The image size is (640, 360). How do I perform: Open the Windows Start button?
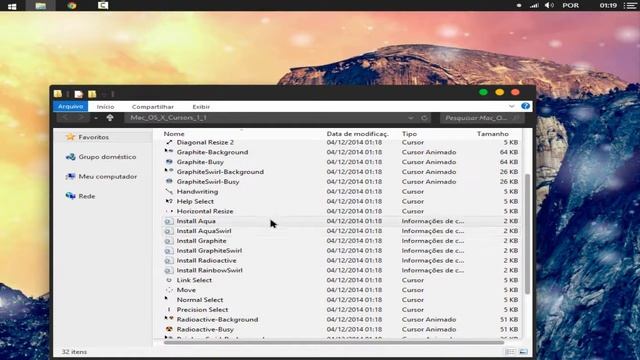[x=12, y=6]
